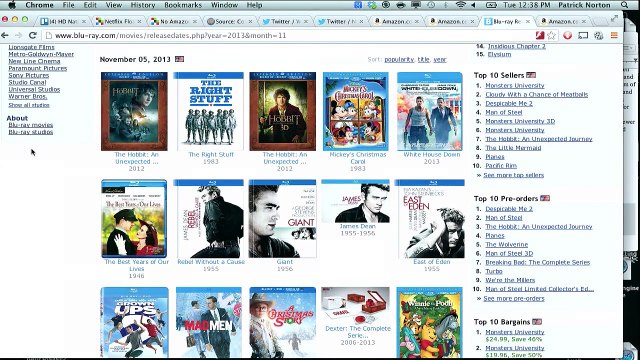This screenshot has width=640, height=360.
Task: Open the File menu
Action: 68,5
